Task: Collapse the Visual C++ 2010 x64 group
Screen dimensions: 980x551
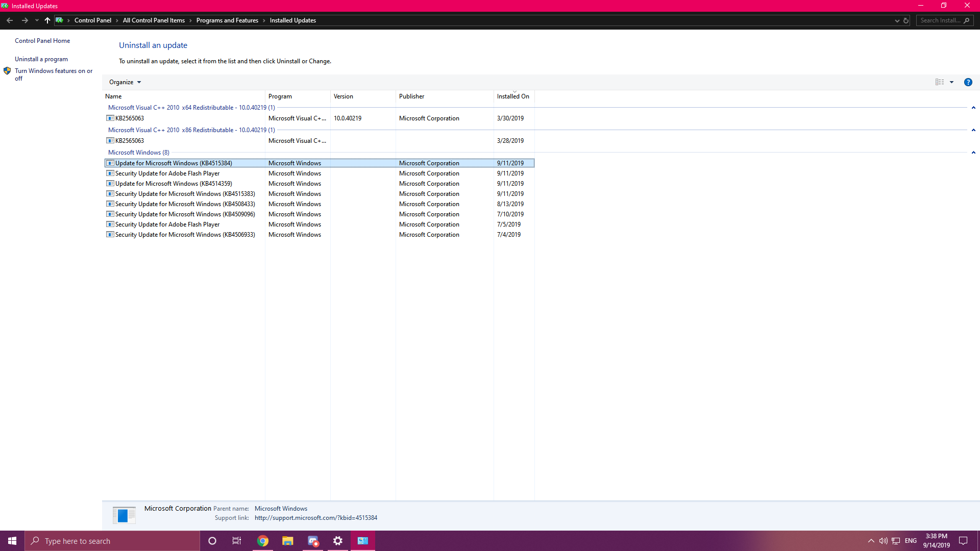Action: [973, 108]
